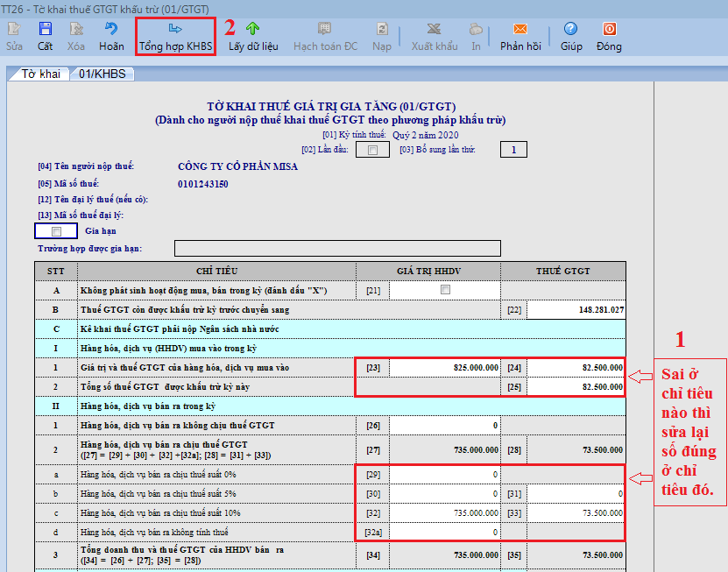Image resolution: width=728 pixels, height=572 pixels.
Task: Export via Xuất khẩu Excel icon
Action: pos(435,29)
